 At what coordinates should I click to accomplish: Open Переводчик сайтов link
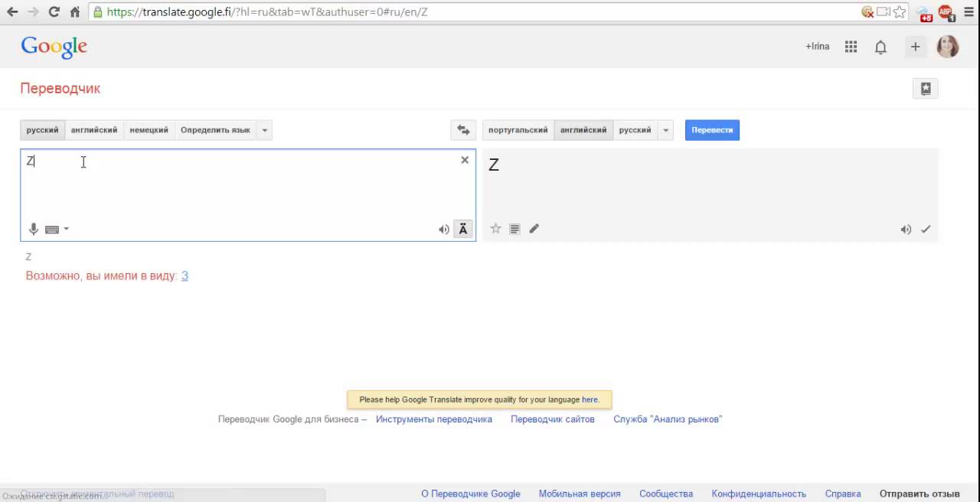coord(553,419)
